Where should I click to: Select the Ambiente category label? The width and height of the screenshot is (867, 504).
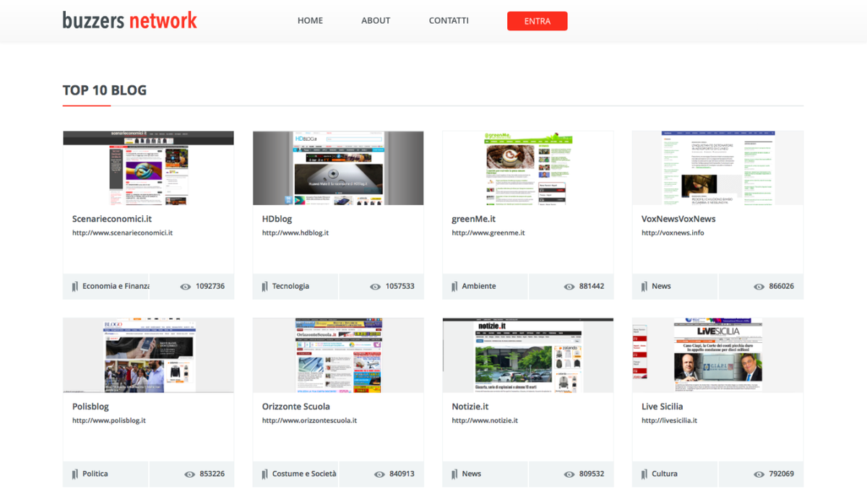[479, 286]
